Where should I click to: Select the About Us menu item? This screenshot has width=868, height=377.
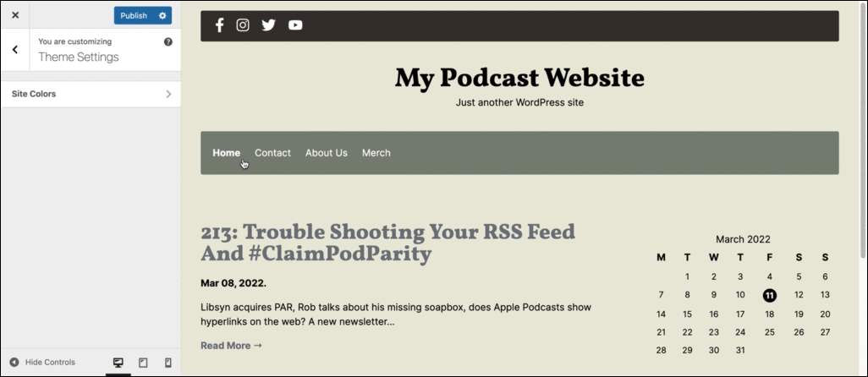click(326, 153)
